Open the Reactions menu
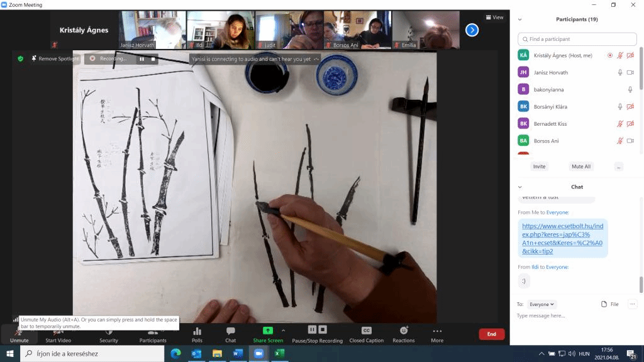This screenshot has width=644, height=362. pos(403,334)
